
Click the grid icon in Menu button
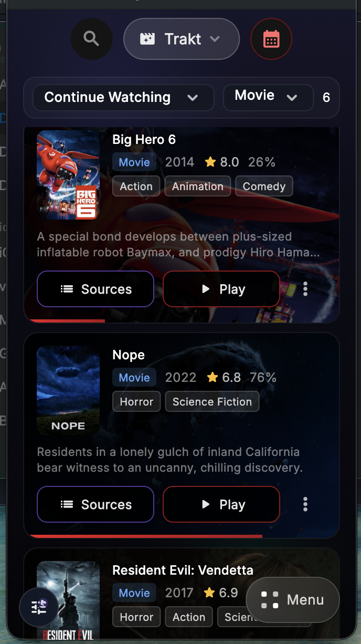270,600
